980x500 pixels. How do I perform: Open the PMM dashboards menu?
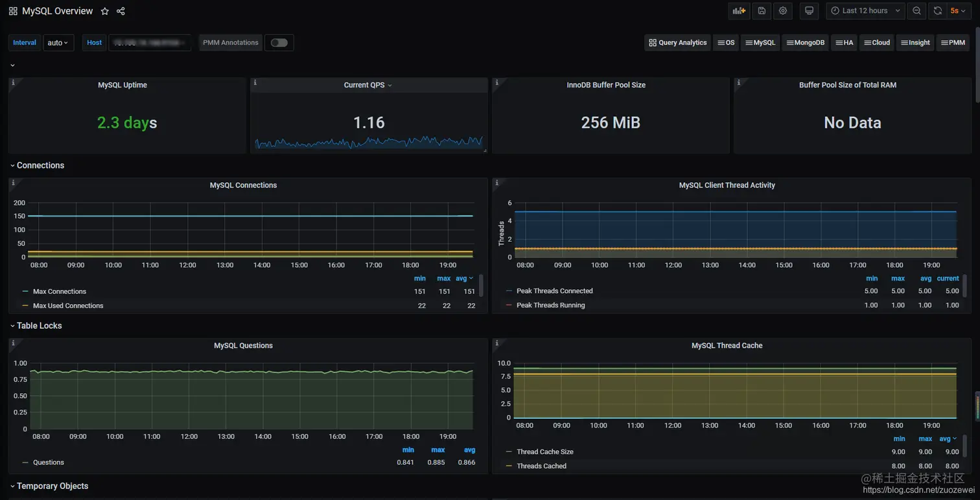tap(953, 43)
